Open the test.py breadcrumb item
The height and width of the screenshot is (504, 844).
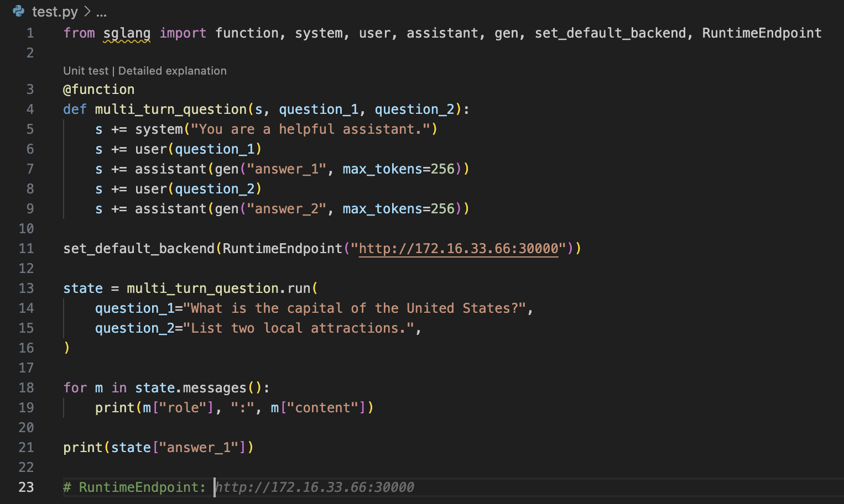[x=55, y=12]
